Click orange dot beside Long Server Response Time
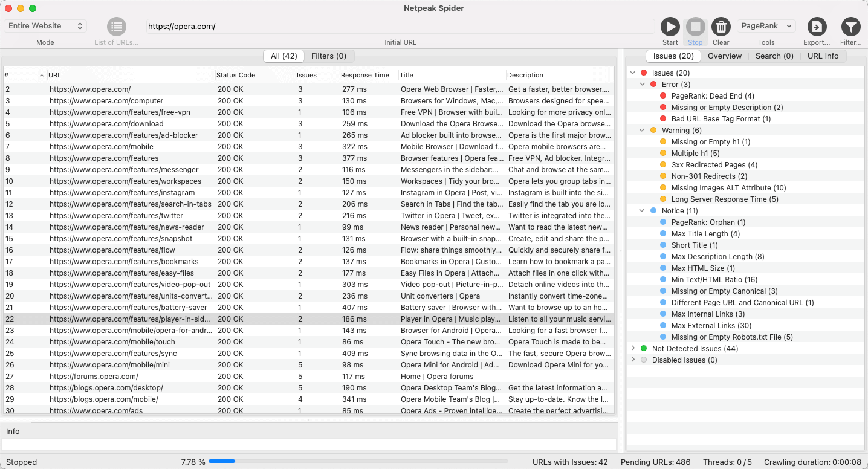 (663, 199)
